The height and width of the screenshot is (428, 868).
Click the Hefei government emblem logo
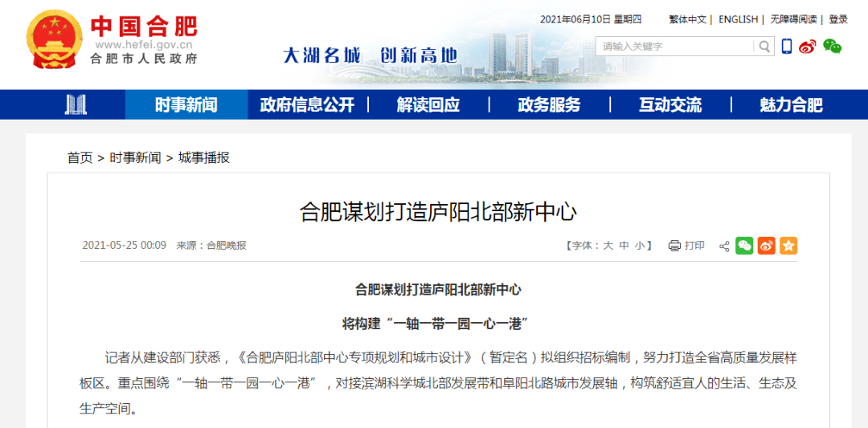coord(55,40)
